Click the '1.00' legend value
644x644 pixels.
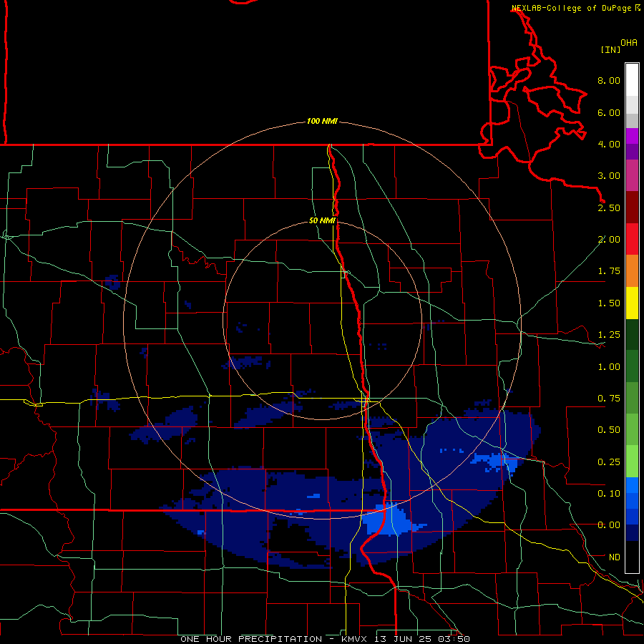pos(609,367)
